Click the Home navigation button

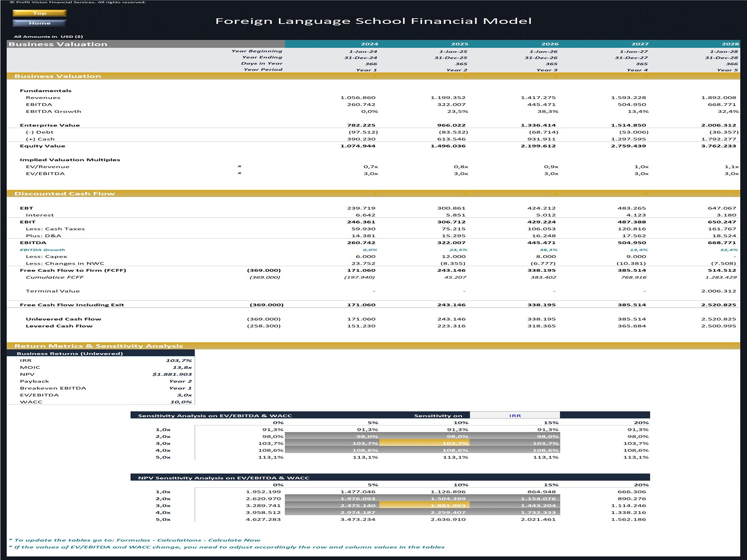pyautogui.click(x=40, y=23)
